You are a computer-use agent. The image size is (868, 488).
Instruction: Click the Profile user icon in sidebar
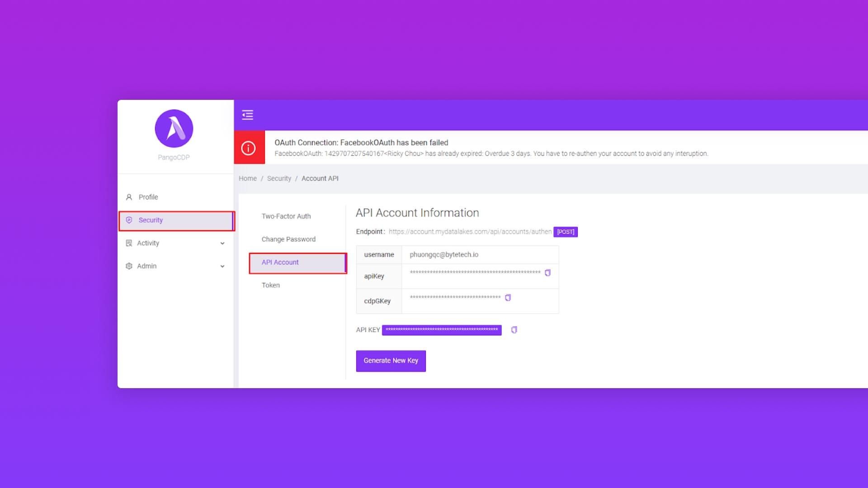click(x=129, y=197)
